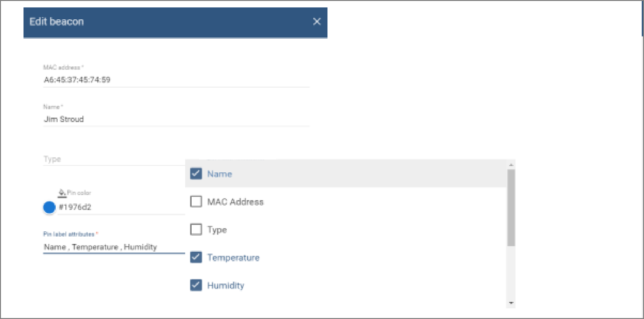Uncheck the Humidity checkbox
Image resolution: width=644 pixels, height=319 pixels.
[x=196, y=285]
